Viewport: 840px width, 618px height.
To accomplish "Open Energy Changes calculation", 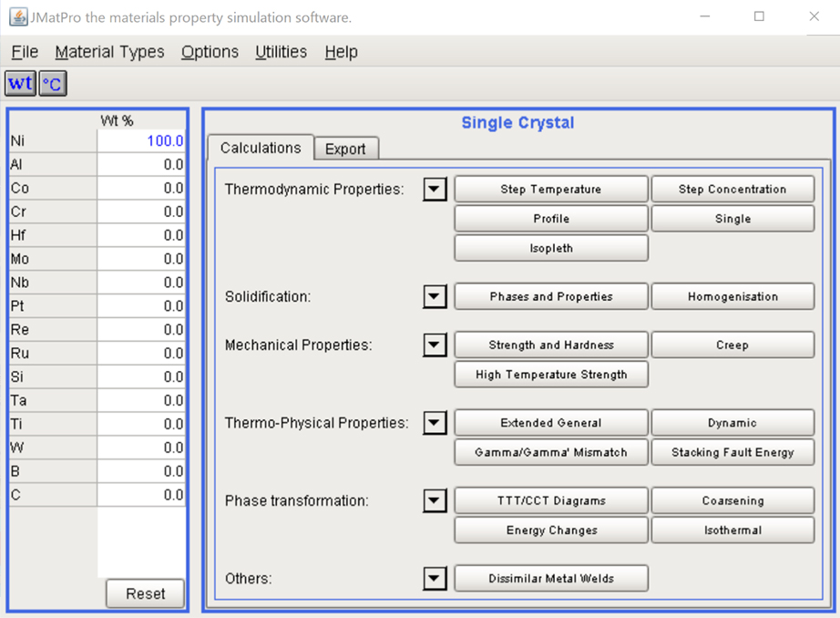I will (551, 530).
